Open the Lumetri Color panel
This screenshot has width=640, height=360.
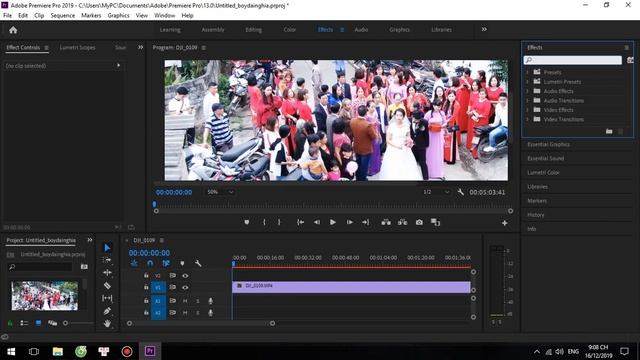click(x=543, y=173)
